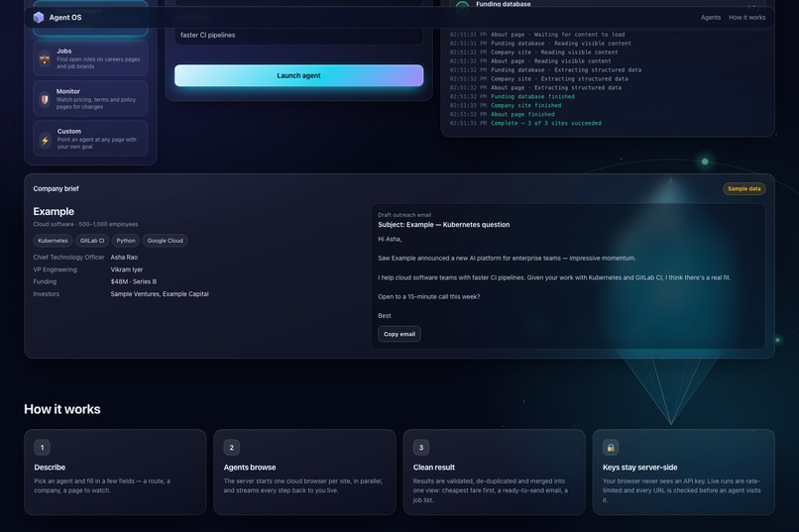Click the Funding database status circle icon
This screenshot has width=799, height=532.
(462, 6)
